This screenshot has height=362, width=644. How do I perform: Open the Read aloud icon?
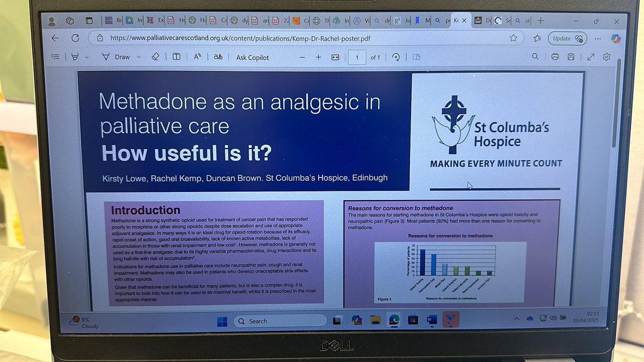[197, 57]
